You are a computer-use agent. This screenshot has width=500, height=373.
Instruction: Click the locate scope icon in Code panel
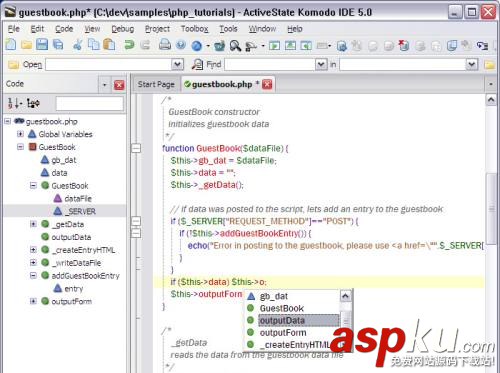click(33, 104)
